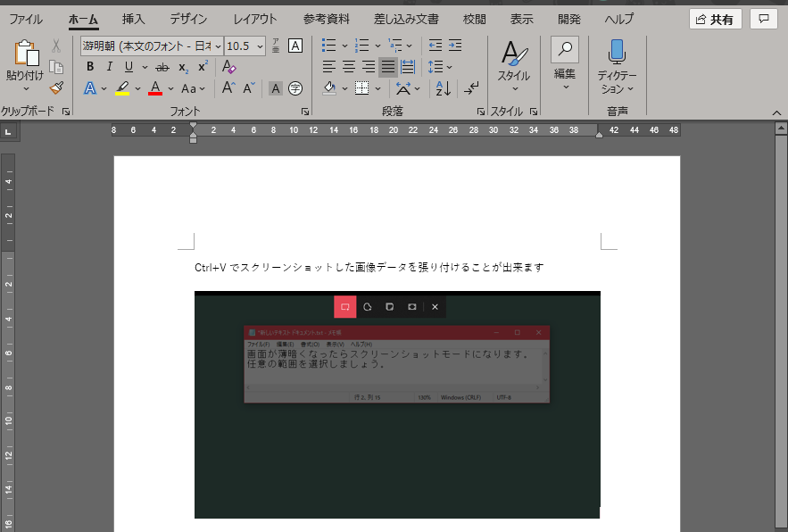Click the ruler tab selector at the left corner
The width and height of the screenshot is (788, 532).
pos(8,132)
